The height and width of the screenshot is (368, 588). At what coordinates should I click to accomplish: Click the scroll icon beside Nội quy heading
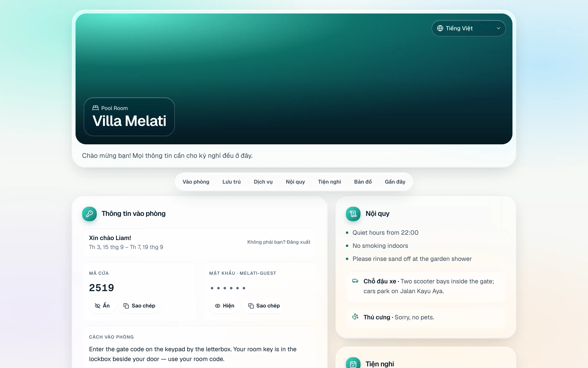[353, 214]
